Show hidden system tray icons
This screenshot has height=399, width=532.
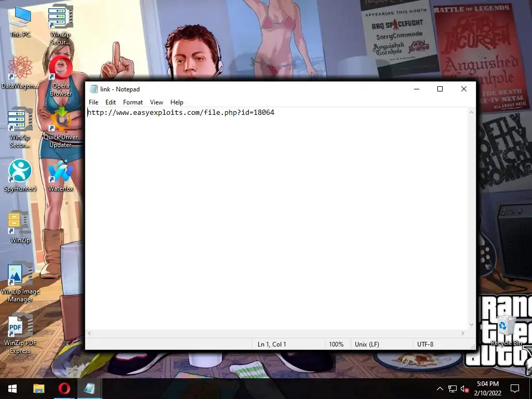coord(440,389)
